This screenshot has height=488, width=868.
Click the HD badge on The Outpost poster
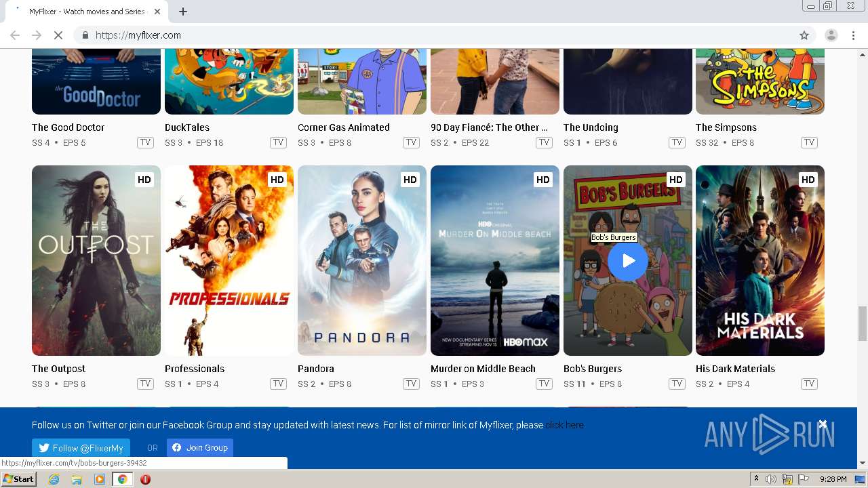144,180
